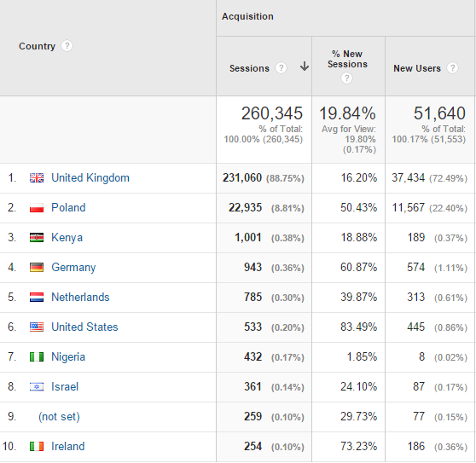Click the Kenya flag icon
Screen dimensions: 476x463
pyautogui.click(x=37, y=238)
